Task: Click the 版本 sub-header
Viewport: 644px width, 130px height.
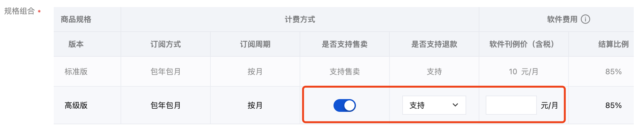Action: pyautogui.click(x=76, y=44)
